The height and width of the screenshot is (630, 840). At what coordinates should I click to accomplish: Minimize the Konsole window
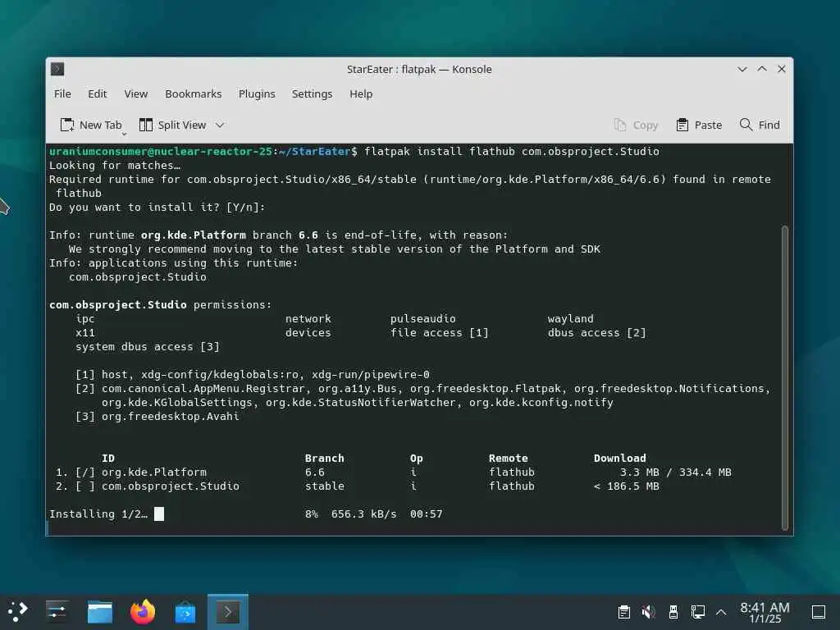[742, 69]
